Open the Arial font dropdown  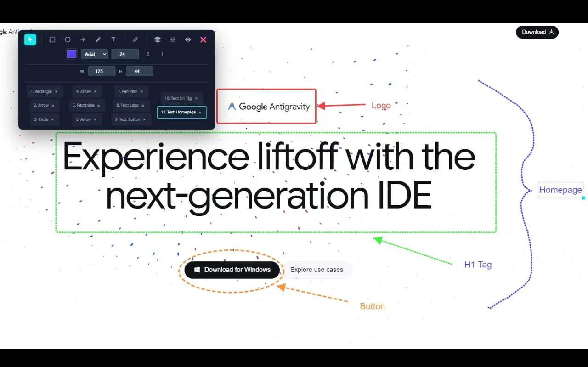94,54
